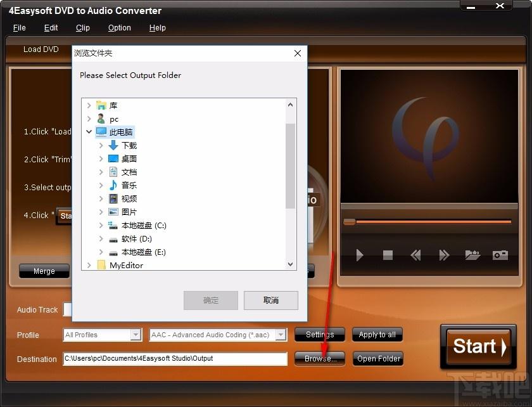Skip forward with the fast-forward icon

[x=444, y=255]
